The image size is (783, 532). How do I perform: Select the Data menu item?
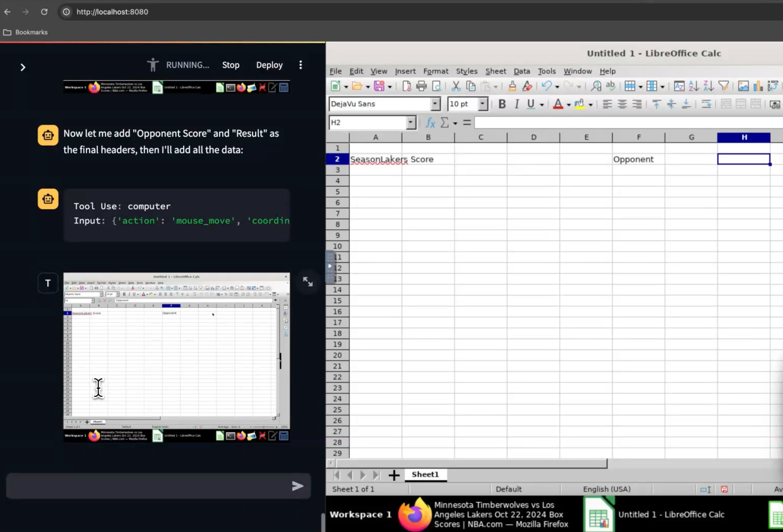(x=521, y=71)
